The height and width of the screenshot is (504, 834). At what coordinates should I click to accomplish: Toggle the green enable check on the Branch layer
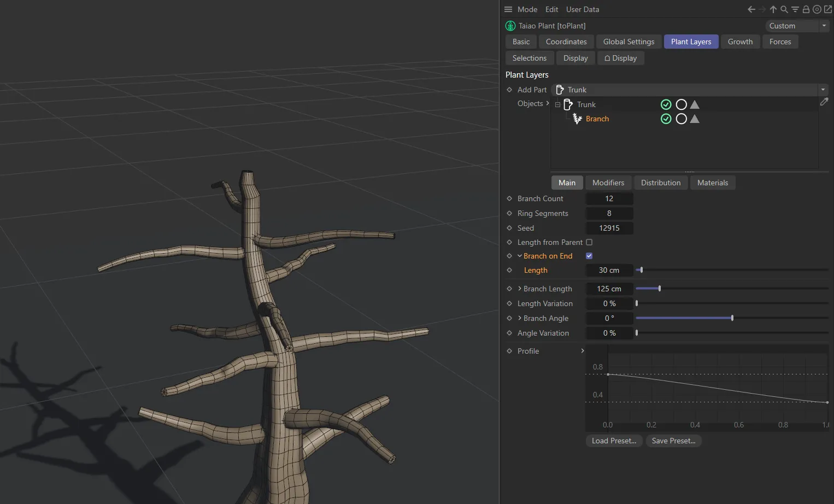(x=666, y=119)
